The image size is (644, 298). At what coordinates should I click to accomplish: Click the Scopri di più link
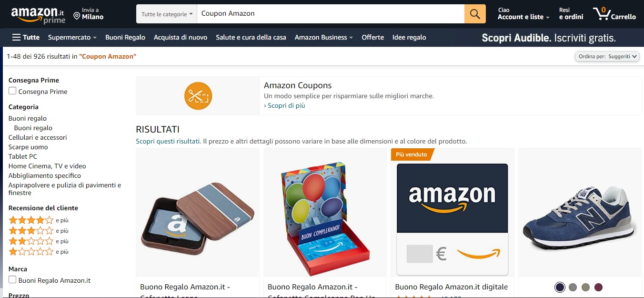pos(284,106)
